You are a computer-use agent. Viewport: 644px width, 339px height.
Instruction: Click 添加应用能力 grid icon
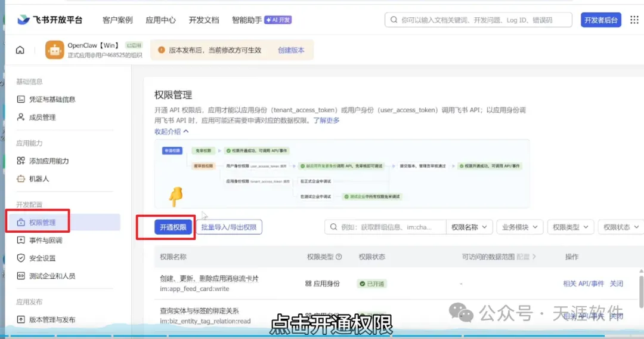point(20,161)
